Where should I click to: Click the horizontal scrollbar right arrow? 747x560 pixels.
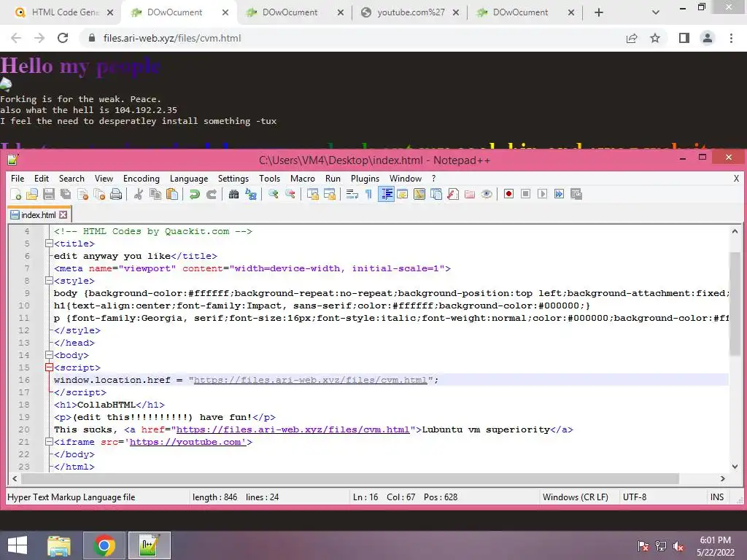click(723, 478)
